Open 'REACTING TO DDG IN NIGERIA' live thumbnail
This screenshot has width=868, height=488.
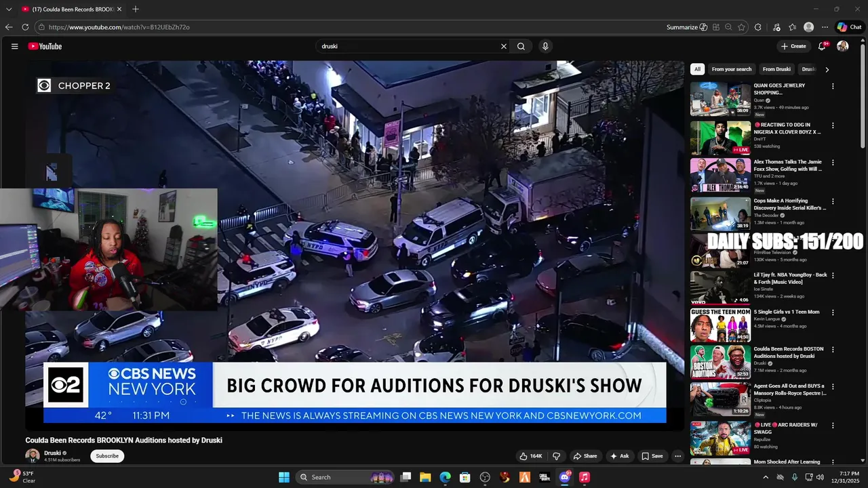coord(720,138)
